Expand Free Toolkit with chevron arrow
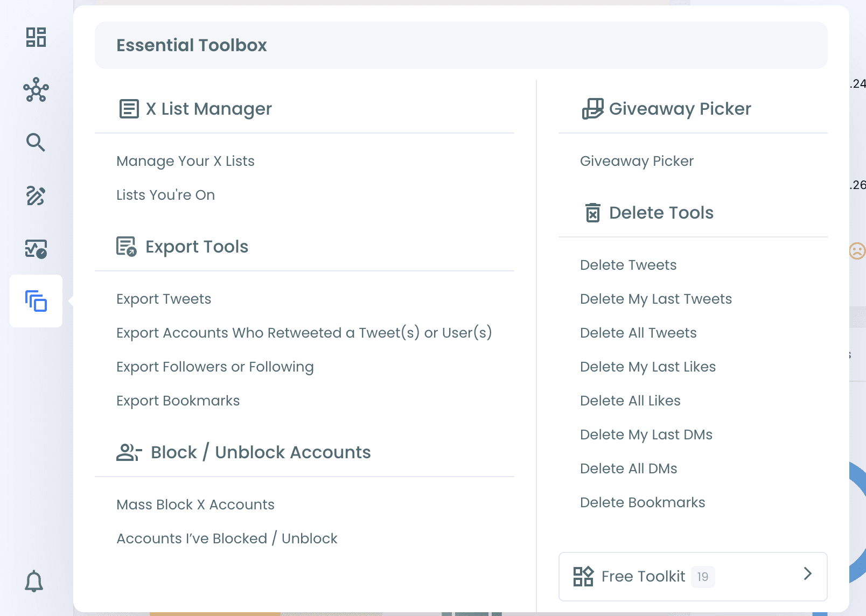The height and width of the screenshot is (616, 866). pos(807,573)
